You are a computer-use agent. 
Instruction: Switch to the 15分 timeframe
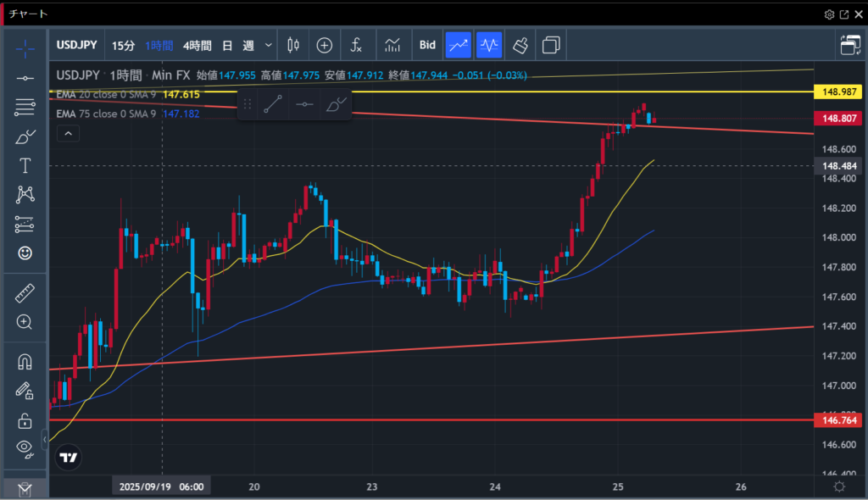click(123, 45)
